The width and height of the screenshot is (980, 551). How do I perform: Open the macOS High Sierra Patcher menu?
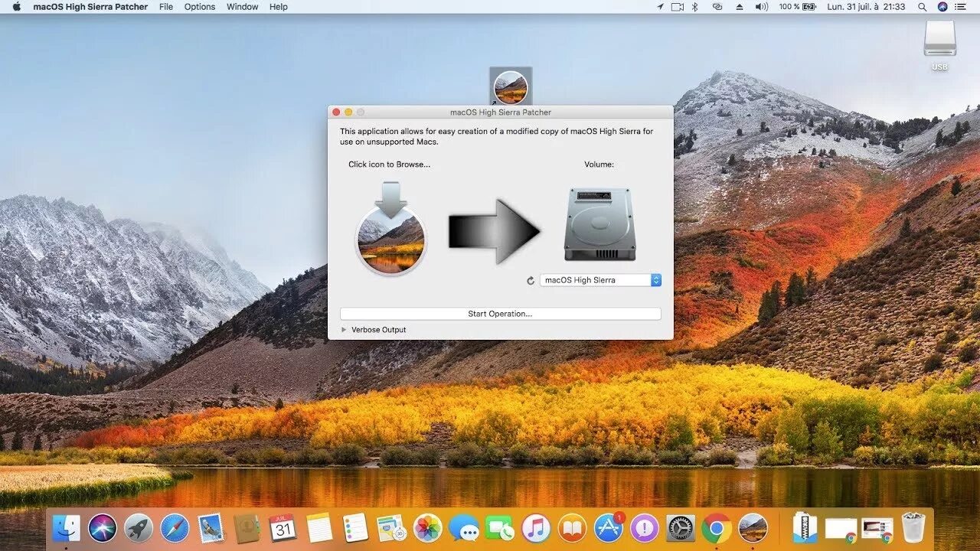click(91, 7)
